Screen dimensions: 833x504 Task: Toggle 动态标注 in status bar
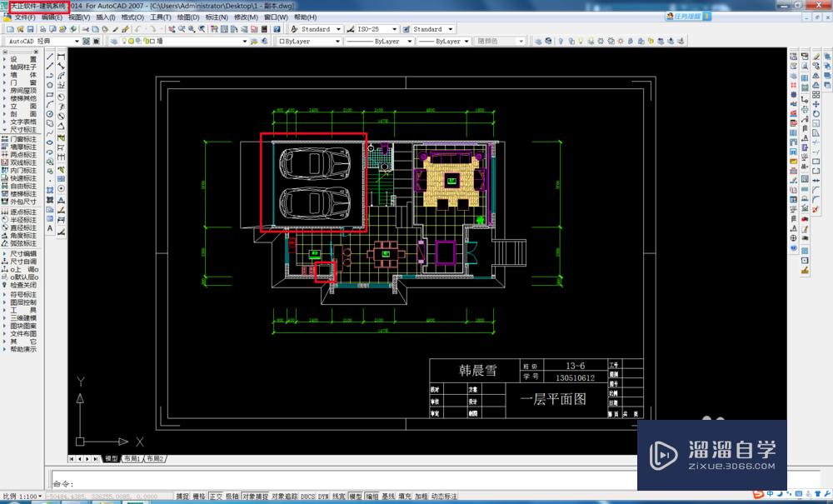coord(444,496)
